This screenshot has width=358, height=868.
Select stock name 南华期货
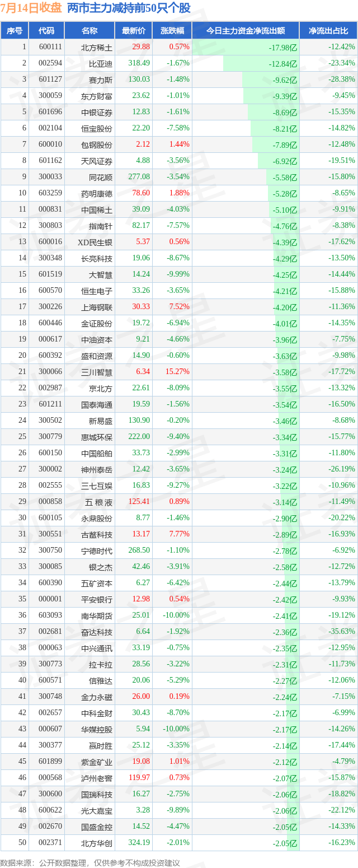pyautogui.click(x=97, y=615)
